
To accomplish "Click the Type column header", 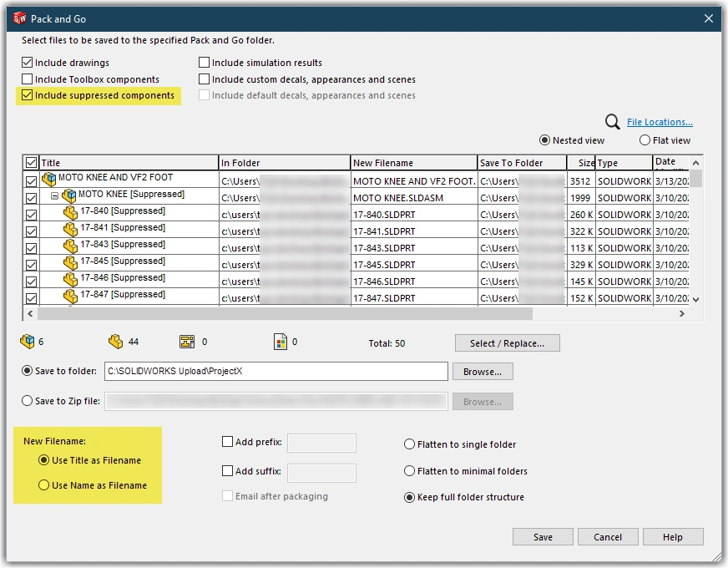I will (624, 163).
